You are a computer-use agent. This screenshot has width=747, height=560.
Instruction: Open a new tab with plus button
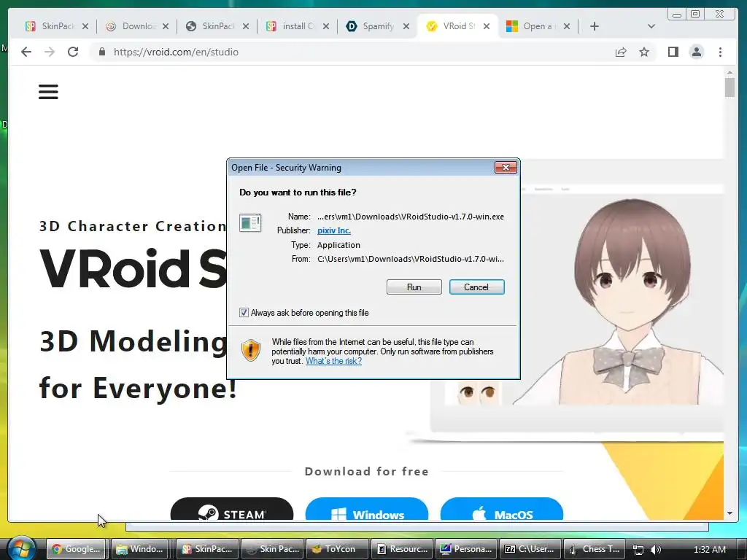click(x=594, y=26)
